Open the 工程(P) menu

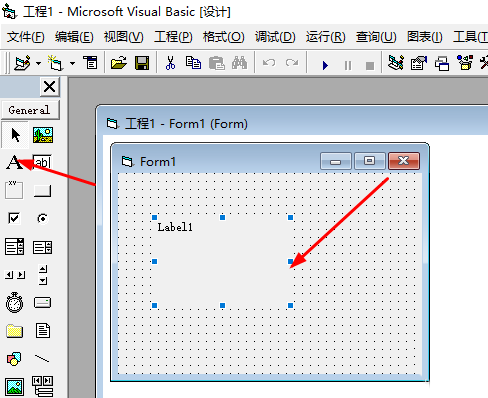coord(173,37)
